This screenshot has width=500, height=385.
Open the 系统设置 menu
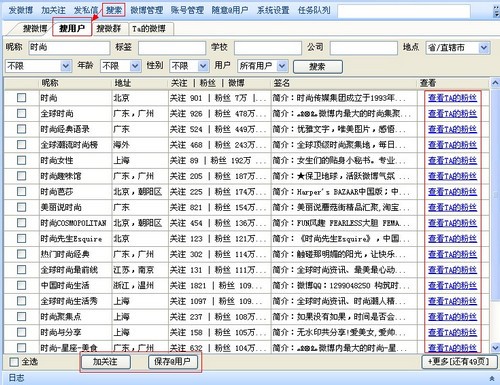(273, 10)
